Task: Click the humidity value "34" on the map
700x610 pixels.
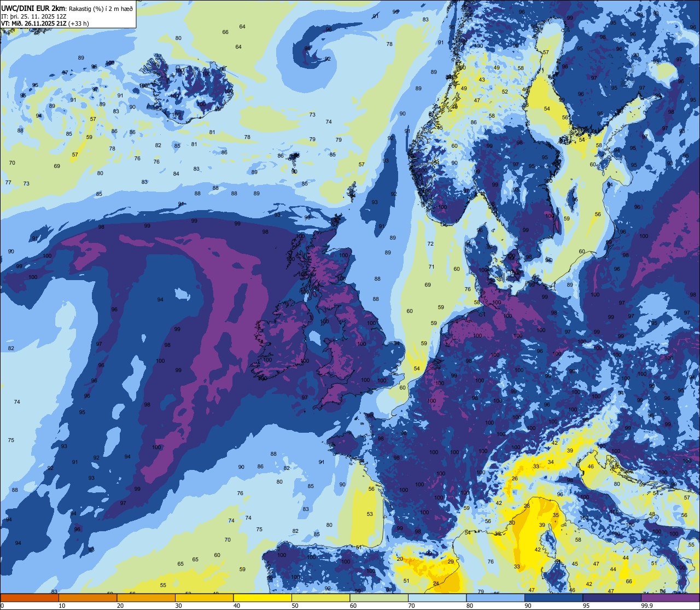Action: pos(551,462)
